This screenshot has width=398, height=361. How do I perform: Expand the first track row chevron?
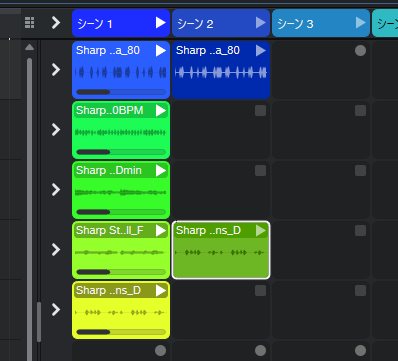click(56, 70)
